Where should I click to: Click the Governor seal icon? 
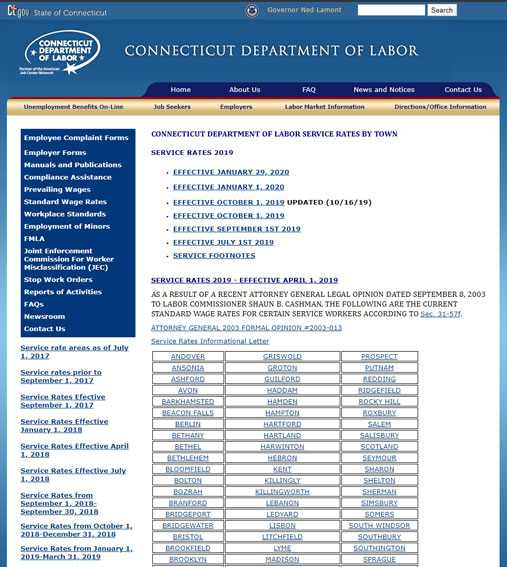(252, 10)
